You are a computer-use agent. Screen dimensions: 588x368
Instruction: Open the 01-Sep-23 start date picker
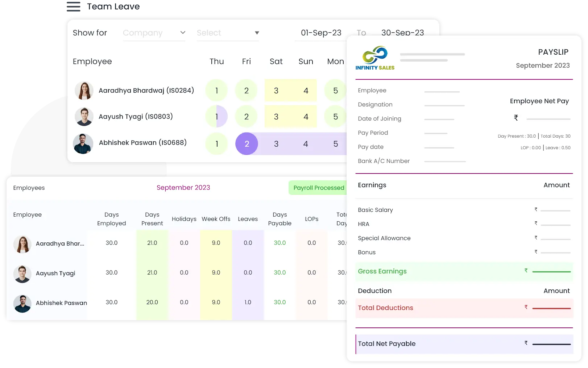pyautogui.click(x=321, y=33)
